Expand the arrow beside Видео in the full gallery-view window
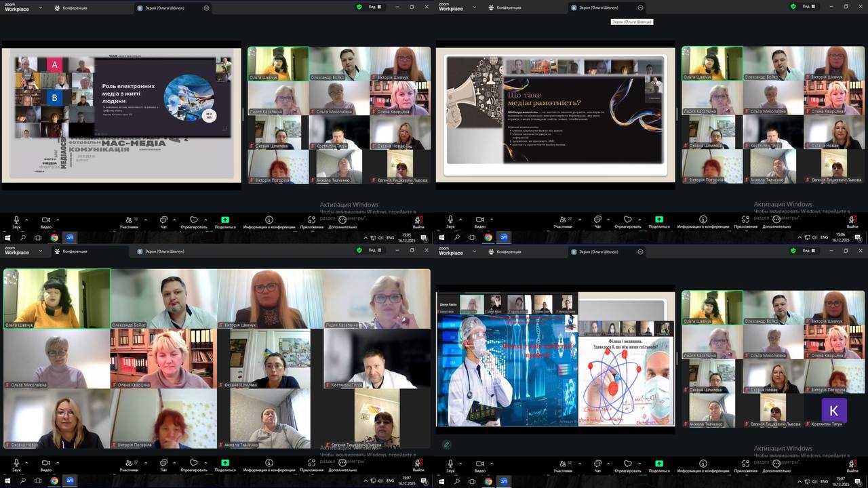This screenshot has width=868, height=488. tap(57, 464)
